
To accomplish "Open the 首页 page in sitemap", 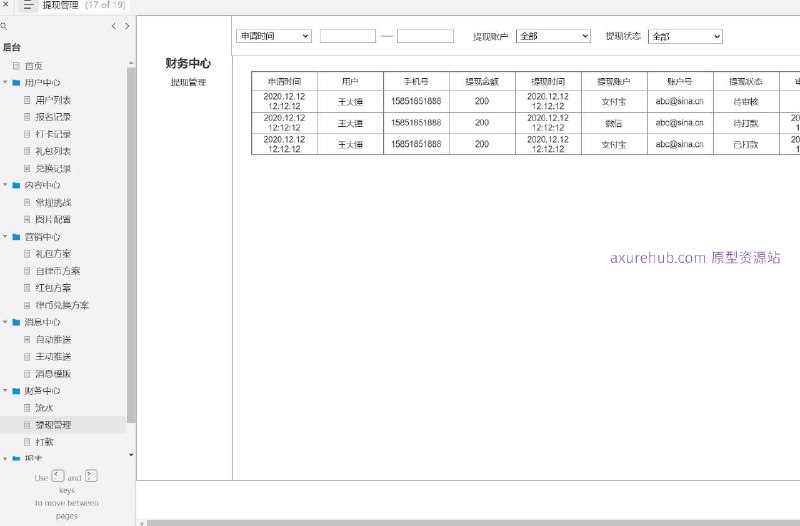I will tap(34, 66).
